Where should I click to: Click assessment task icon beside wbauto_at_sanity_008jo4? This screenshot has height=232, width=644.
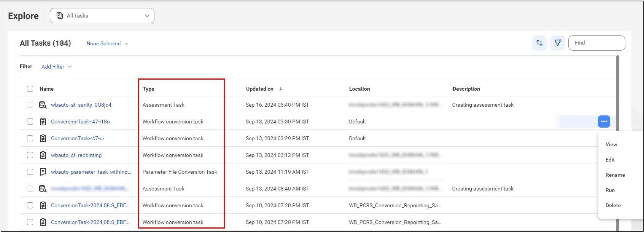coord(43,105)
